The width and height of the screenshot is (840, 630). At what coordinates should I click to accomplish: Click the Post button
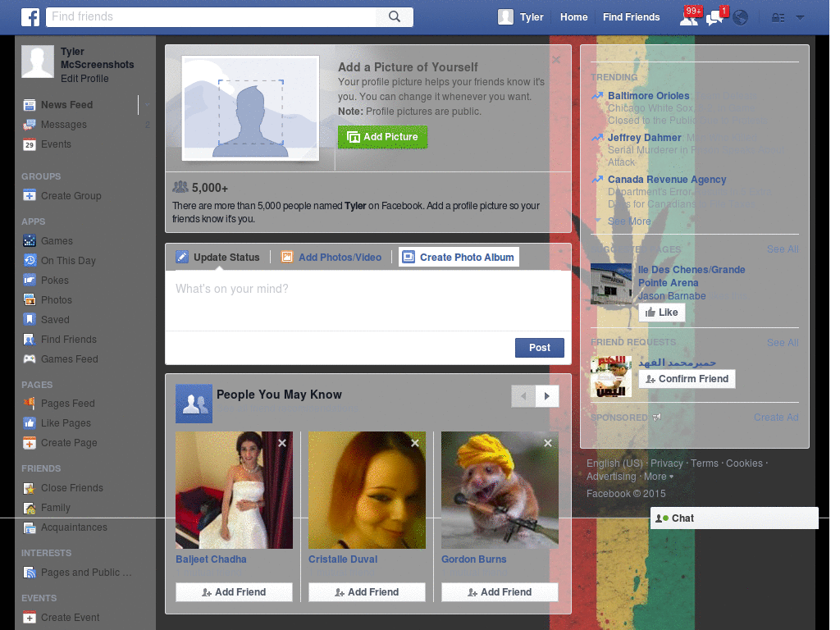(540, 348)
